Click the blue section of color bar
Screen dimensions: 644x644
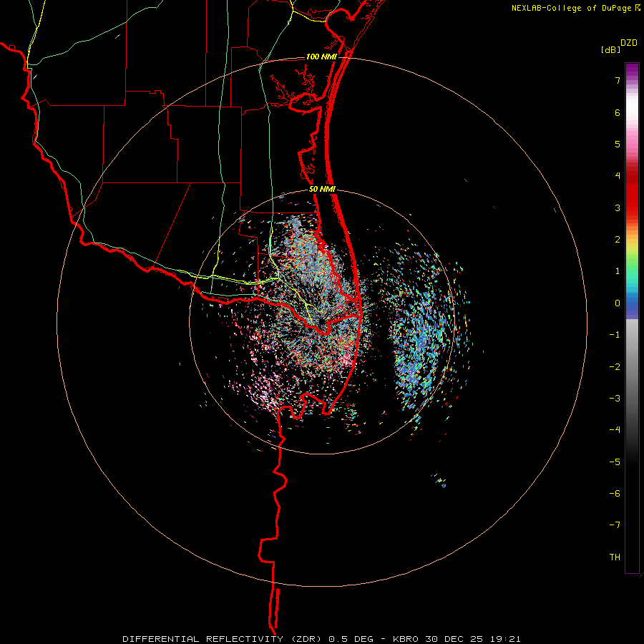coord(632,305)
